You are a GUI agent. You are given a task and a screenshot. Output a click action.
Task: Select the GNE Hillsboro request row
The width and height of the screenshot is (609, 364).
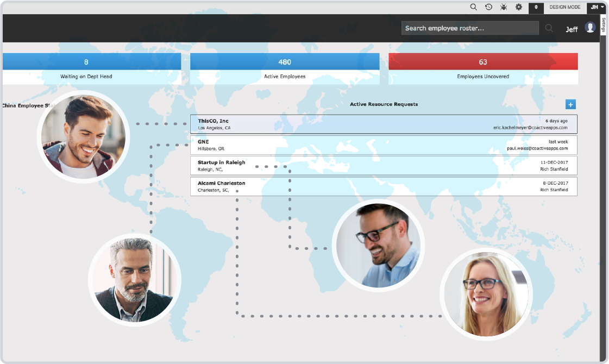384,145
